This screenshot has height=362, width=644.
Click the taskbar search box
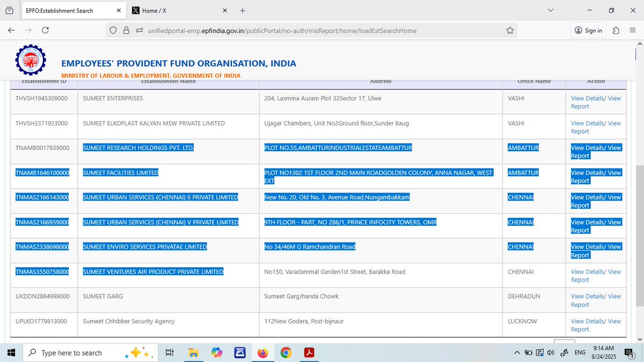click(91, 352)
